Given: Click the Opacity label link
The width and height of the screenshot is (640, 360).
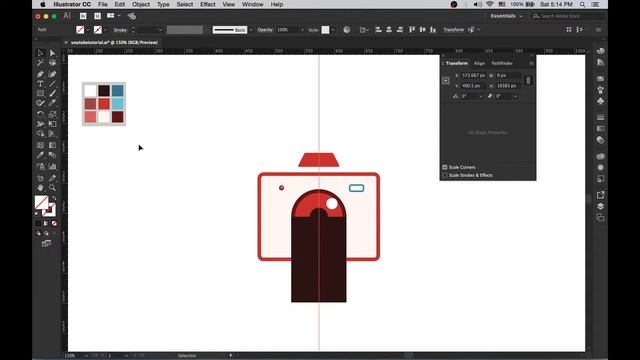Looking at the screenshot, I should point(265,30).
